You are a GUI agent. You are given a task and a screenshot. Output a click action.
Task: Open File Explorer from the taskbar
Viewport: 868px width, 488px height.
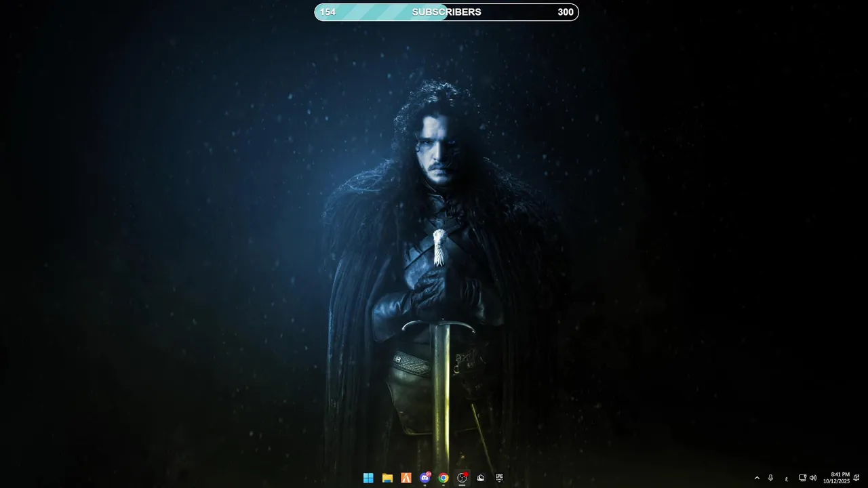point(387,478)
